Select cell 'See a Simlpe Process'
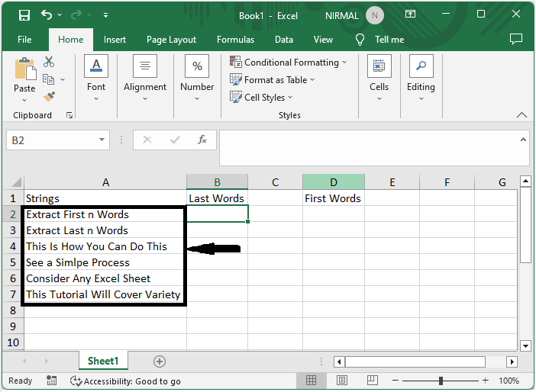Viewport: 536px width, 392px height. tap(105, 262)
